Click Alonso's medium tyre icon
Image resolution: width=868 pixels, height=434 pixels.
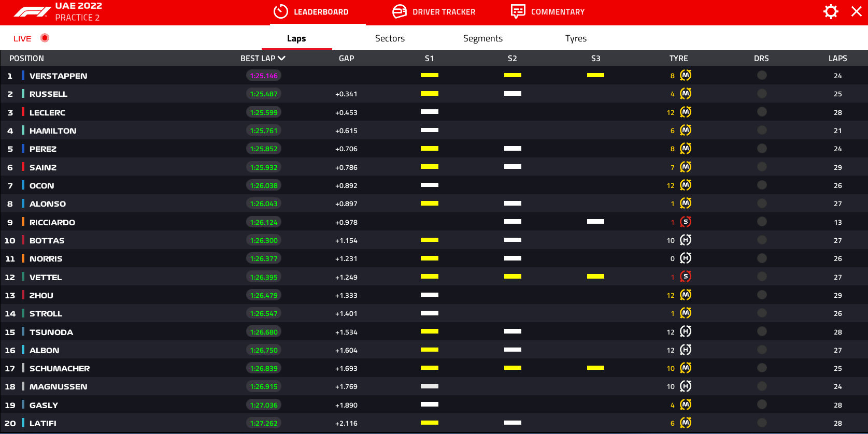[686, 204]
